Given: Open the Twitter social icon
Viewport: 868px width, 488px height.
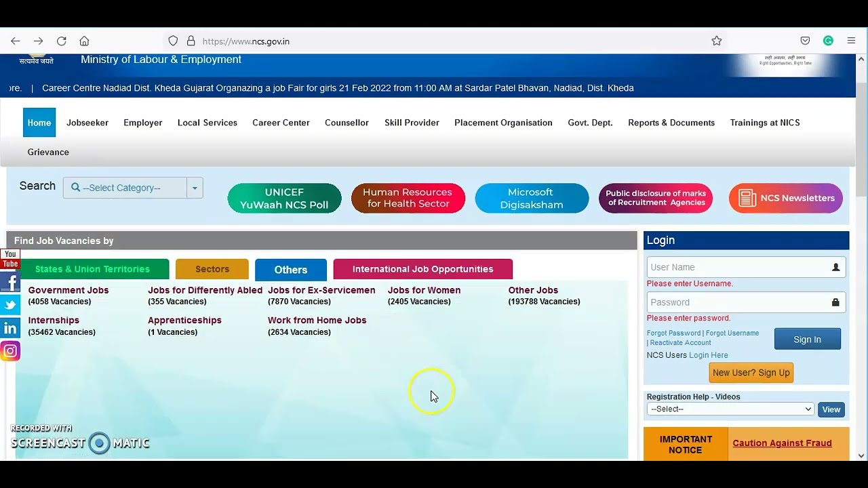Looking at the screenshot, I should tap(10, 306).
